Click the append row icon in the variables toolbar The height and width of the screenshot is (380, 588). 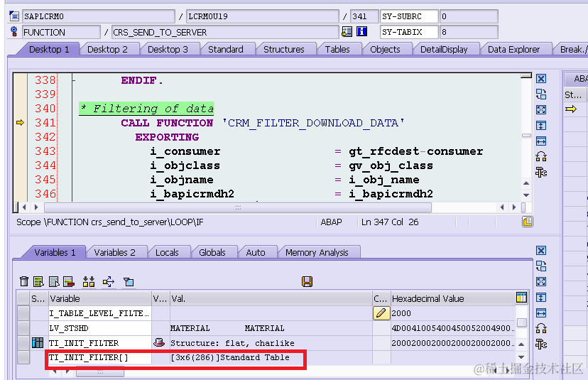(x=54, y=281)
